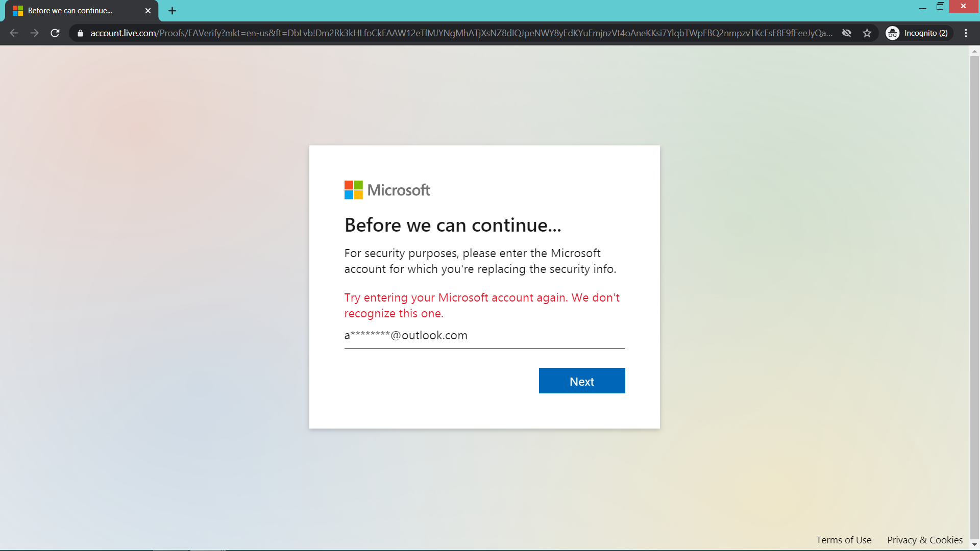980x551 pixels.
Task: Click the third-party cookies blocked eye icon
Action: [847, 33]
